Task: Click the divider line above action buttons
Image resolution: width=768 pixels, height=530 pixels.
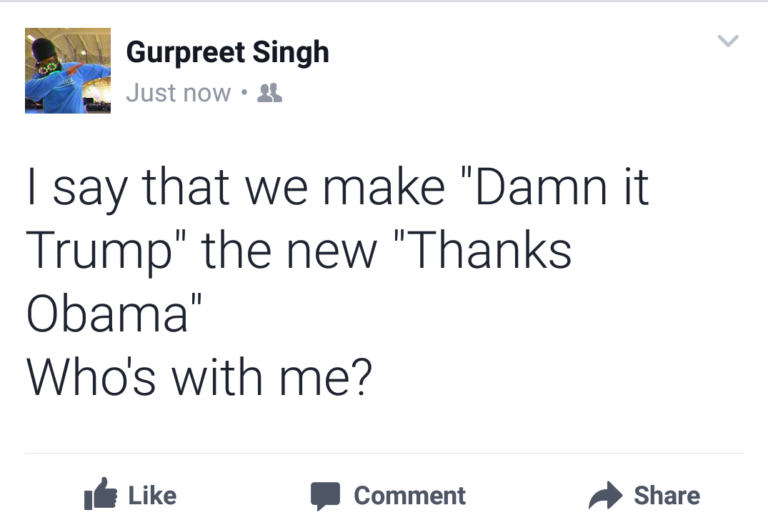Action: [x=384, y=453]
